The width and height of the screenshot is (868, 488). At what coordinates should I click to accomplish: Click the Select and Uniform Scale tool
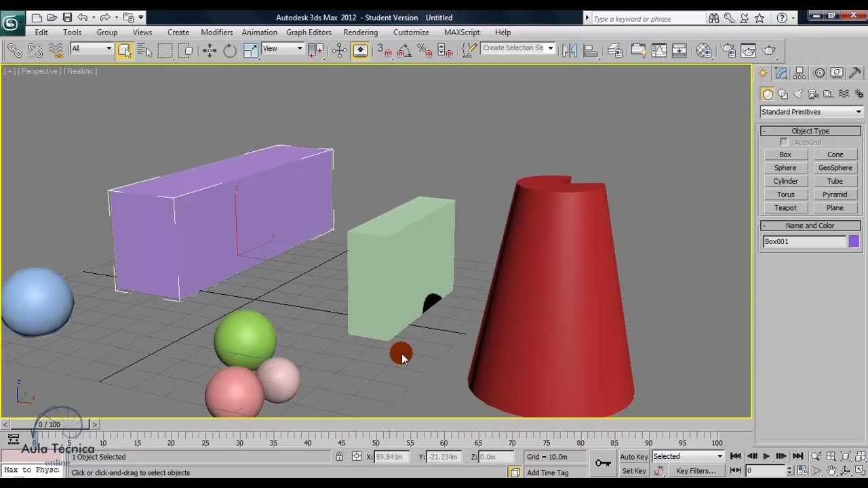(x=250, y=50)
